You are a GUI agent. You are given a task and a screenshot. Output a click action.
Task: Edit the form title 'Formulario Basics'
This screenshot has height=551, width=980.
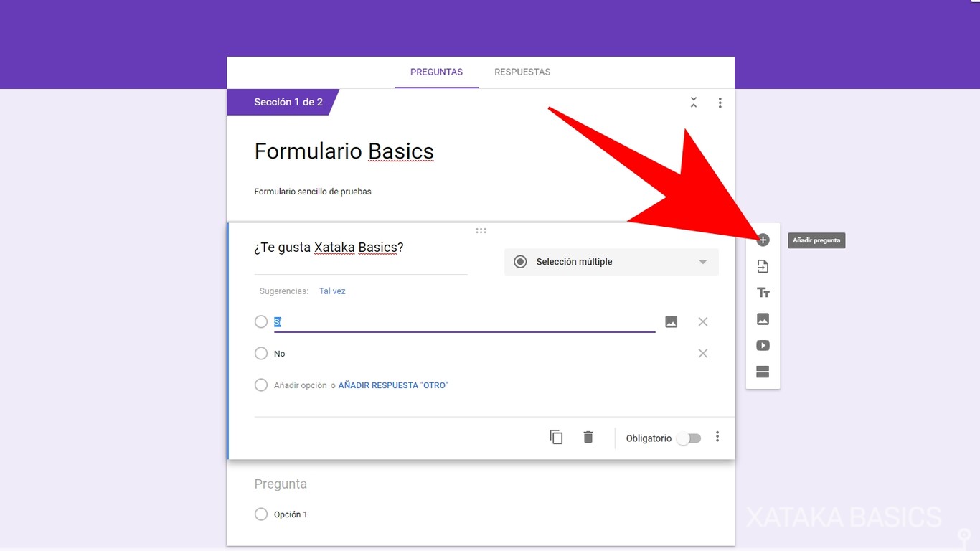[x=344, y=151]
